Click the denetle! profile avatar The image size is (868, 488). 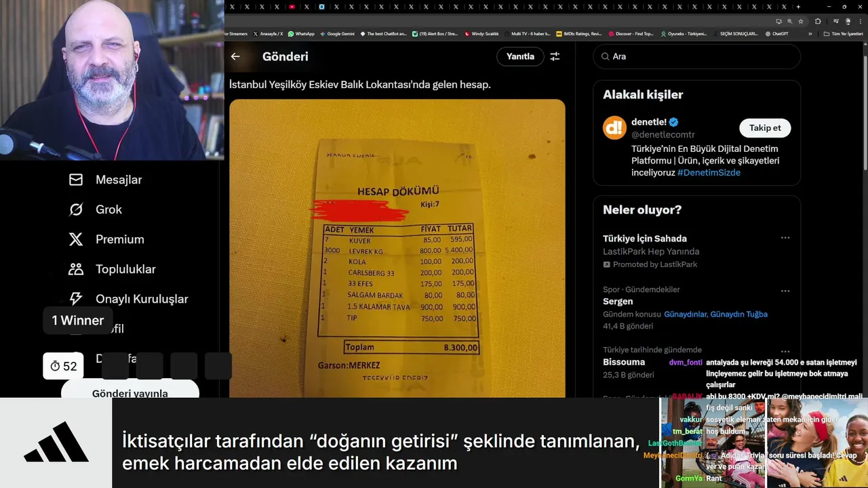click(x=614, y=127)
